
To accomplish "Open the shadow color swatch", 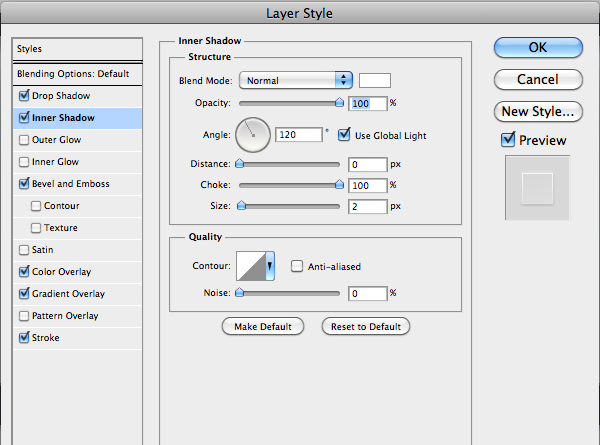I will click(375, 80).
